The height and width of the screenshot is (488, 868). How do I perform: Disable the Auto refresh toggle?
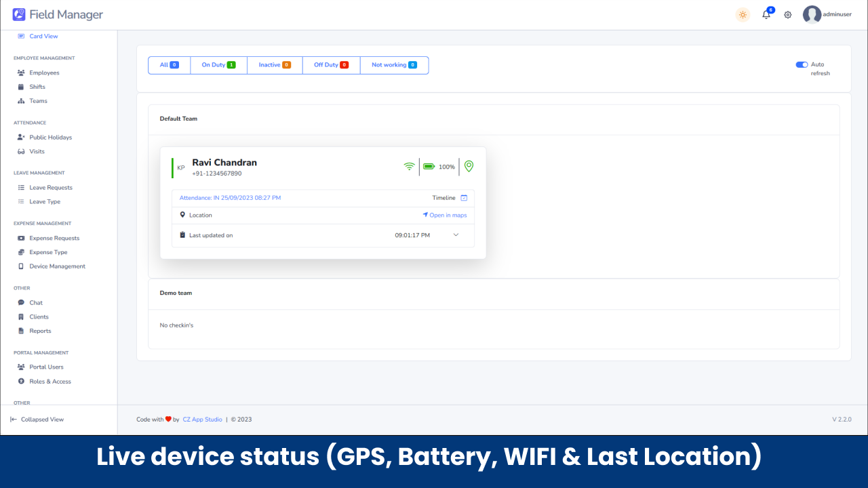coord(800,64)
